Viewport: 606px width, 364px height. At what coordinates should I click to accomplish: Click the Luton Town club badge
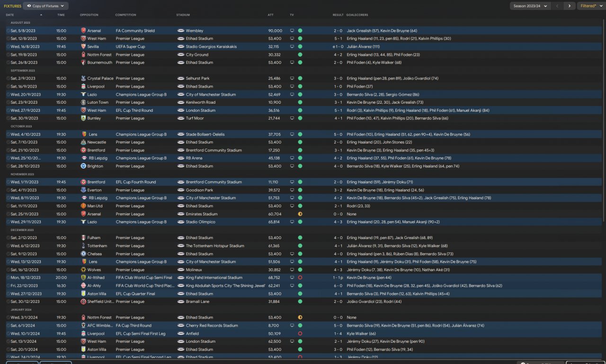click(83, 102)
